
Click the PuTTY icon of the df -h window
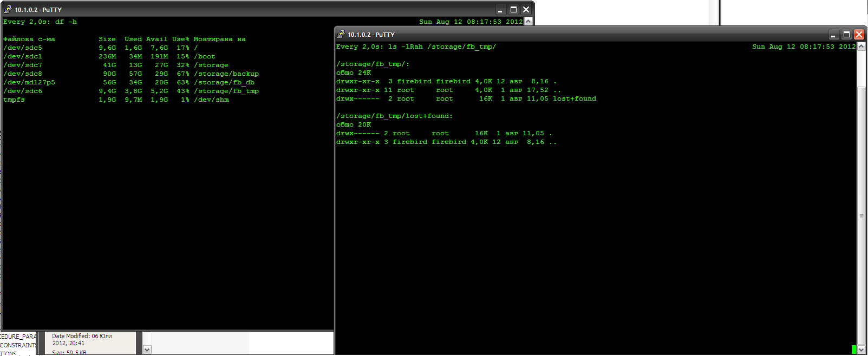click(x=8, y=10)
